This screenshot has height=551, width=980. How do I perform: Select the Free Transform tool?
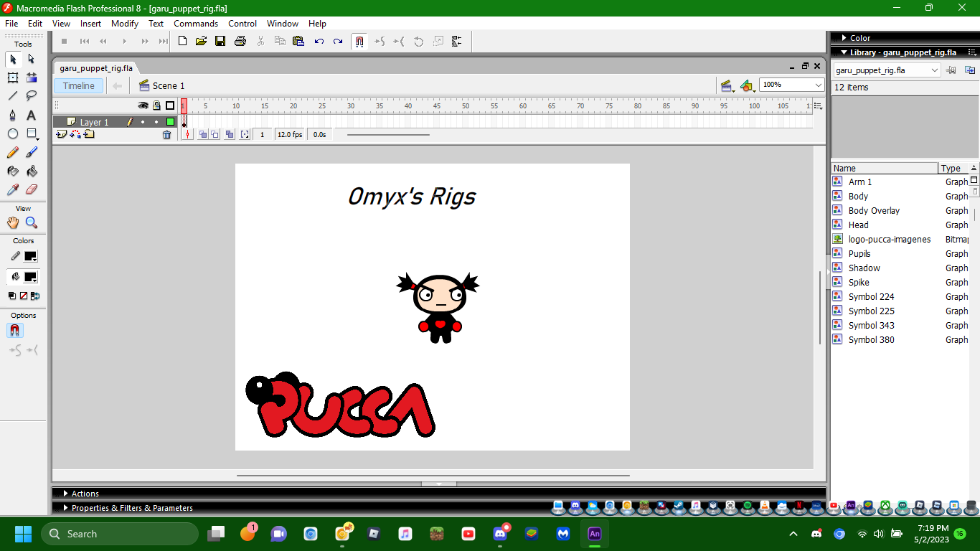point(13,77)
